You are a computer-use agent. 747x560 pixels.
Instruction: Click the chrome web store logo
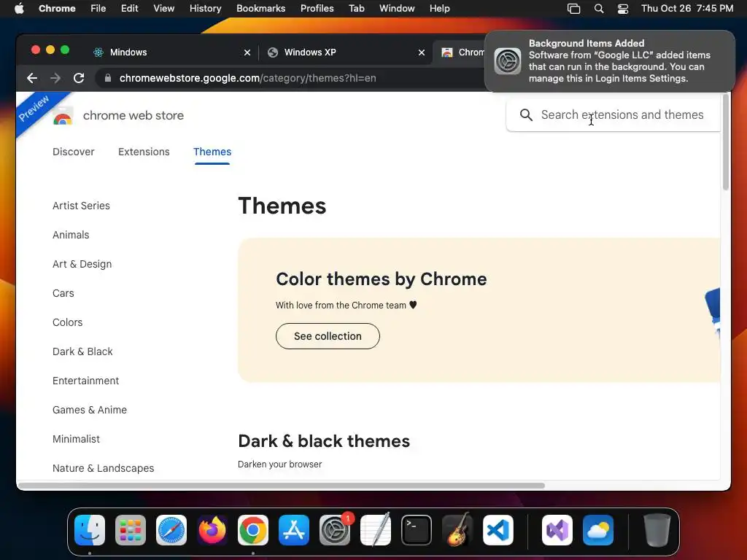[63, 116]
